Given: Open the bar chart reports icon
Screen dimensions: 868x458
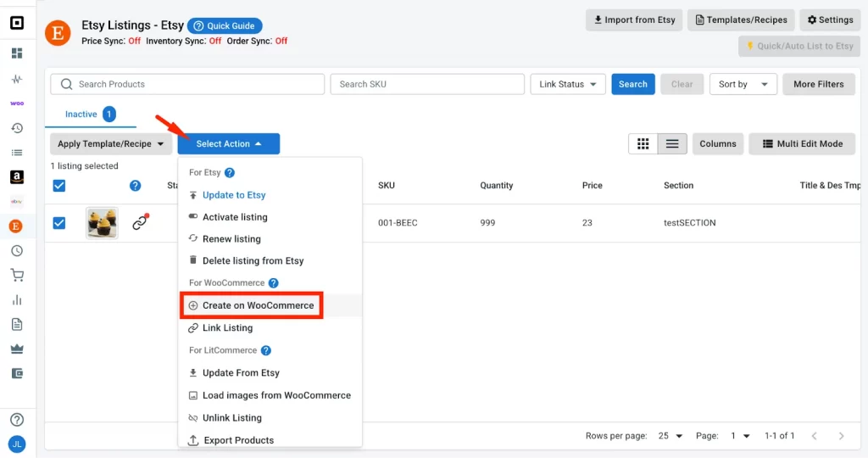Looking at the screenshot, I should [x=17, y=299].
